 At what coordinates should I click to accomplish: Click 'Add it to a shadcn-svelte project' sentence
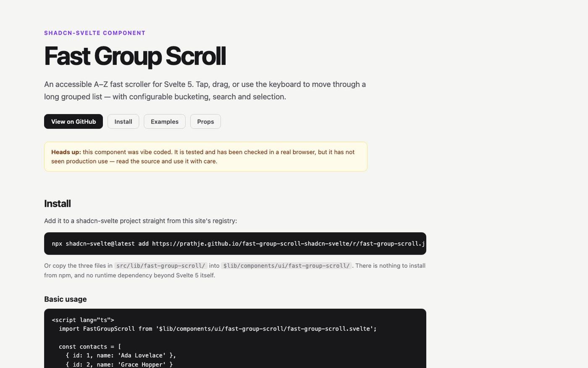[x=141, y=221]
